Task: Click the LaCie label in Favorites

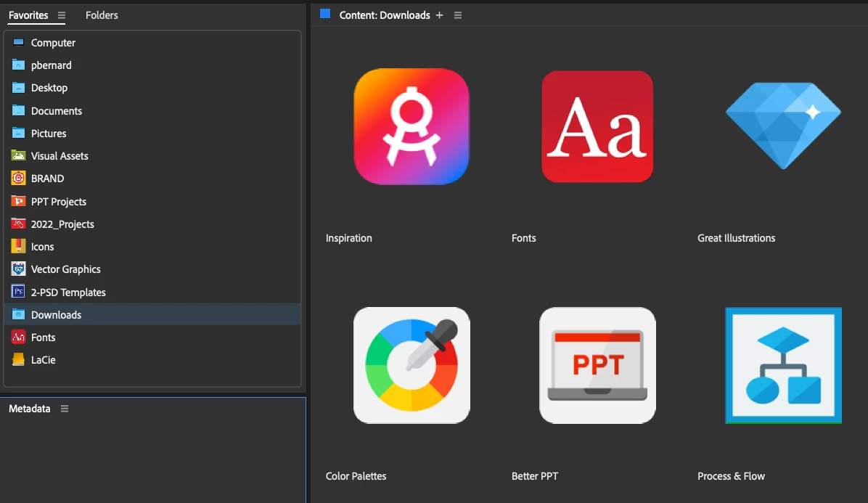Action: point(43,360)
